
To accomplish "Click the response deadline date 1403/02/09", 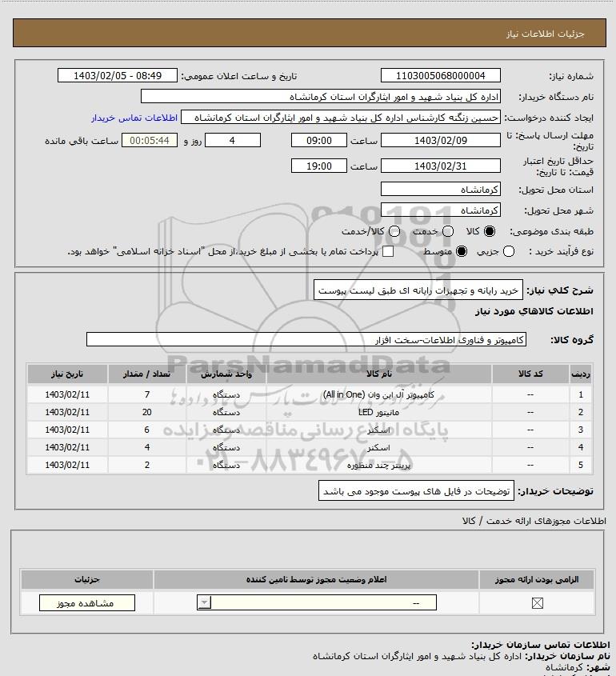I will click(x=441, y=140).
